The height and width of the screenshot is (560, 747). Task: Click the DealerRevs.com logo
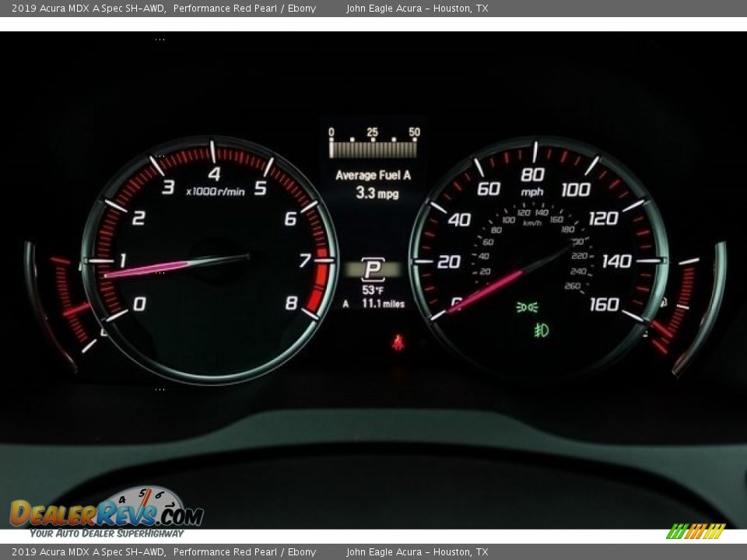tap(107, 513)
